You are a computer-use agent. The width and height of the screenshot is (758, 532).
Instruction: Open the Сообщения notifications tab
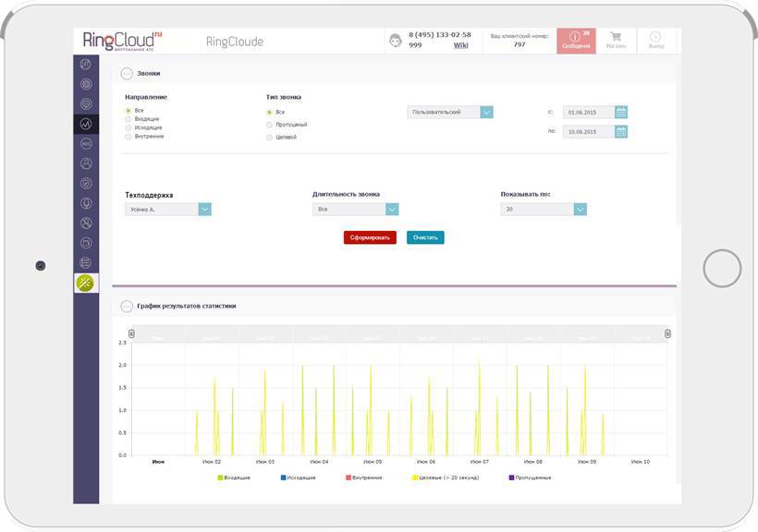click(576, 41)
